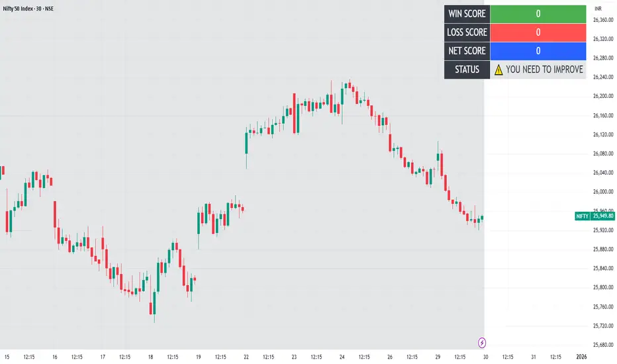Select the WIN SCORE label cell
The image size is (617, 364).
pyautogui.click(x=467, y=14)
